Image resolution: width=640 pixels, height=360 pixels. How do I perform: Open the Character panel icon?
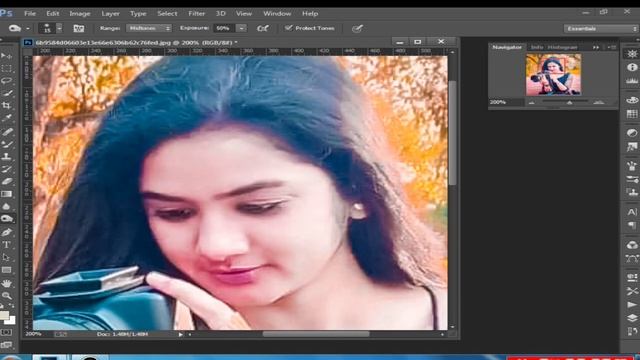[x=632, y=212]
